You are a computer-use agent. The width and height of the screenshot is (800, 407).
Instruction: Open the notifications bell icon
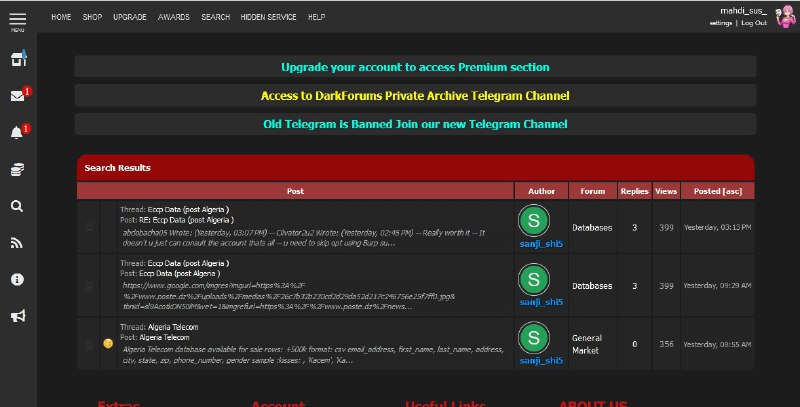click(x=17, y=133)
